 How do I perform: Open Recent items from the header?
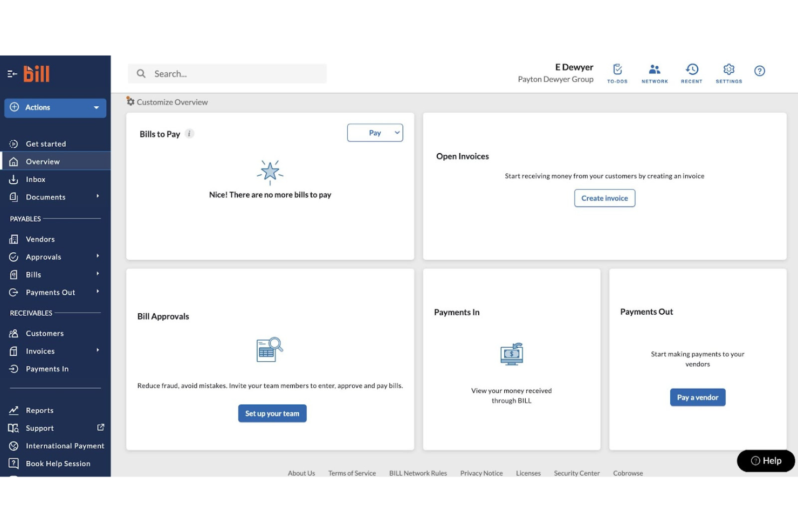coord(692,70)
